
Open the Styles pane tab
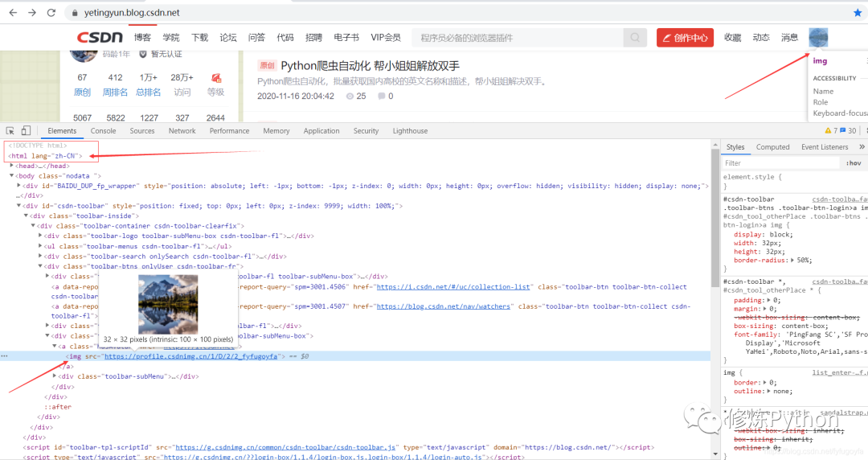[x=735, y=147]
